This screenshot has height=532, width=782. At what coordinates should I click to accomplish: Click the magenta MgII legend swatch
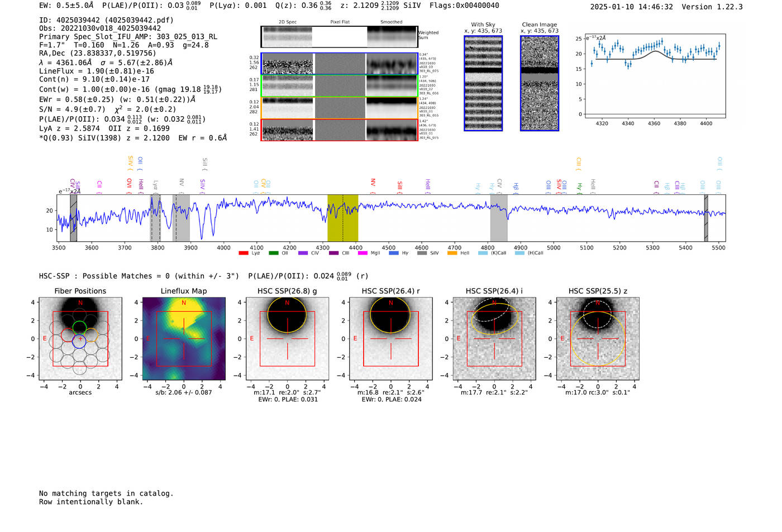pyautogui.click(x=363, y=253)
